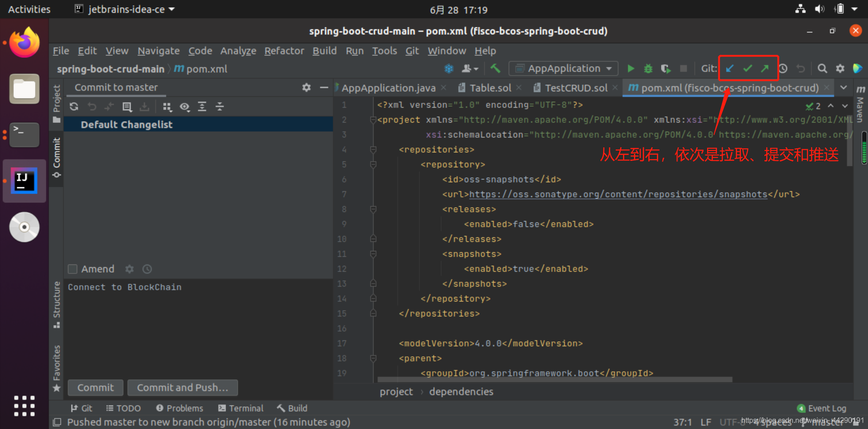The height and width of the screenshot is (429, 868).
Task: Open Changelists icon in Commit toolbar
Action: pyautogui.click(x=127, y=107)
